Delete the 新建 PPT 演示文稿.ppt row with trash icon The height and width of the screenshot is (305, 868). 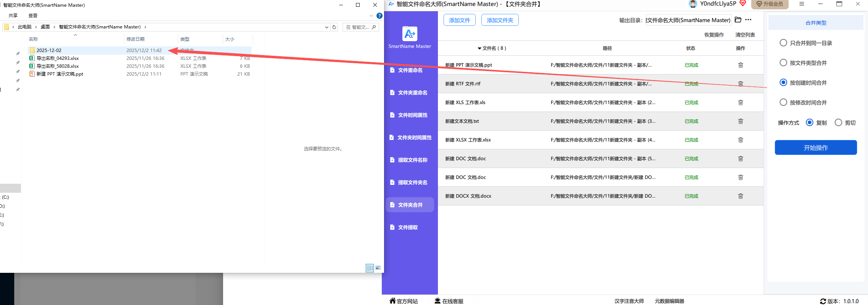point(740,65)
